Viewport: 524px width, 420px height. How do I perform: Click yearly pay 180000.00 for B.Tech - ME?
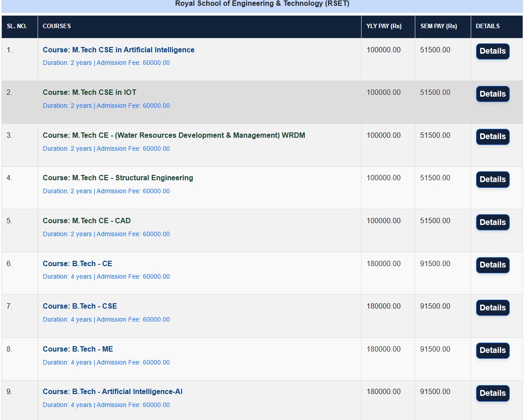click(383, 349)
